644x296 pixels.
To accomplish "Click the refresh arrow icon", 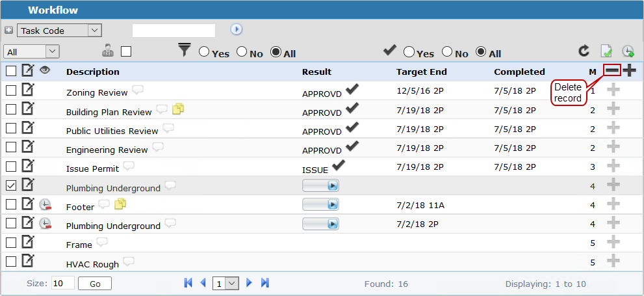I will point(584,51).
